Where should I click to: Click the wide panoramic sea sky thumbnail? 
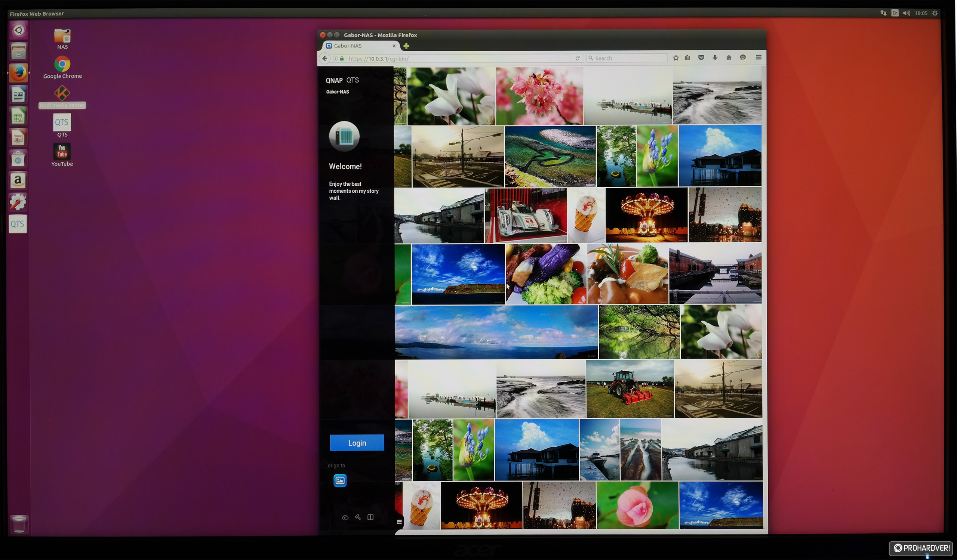(x=496, y=332)
